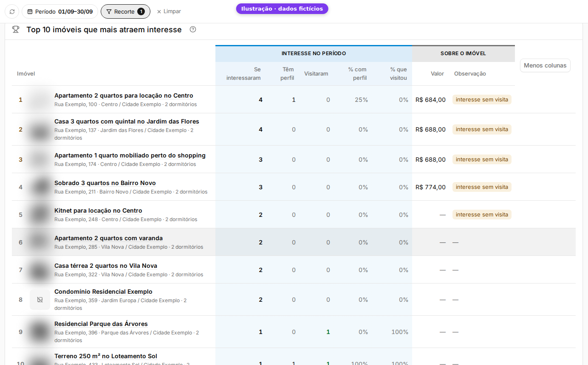588x365 pixels.
Task: Open Apartamento 2 quartos com varanda listing
Action: (x=108, y=238)
